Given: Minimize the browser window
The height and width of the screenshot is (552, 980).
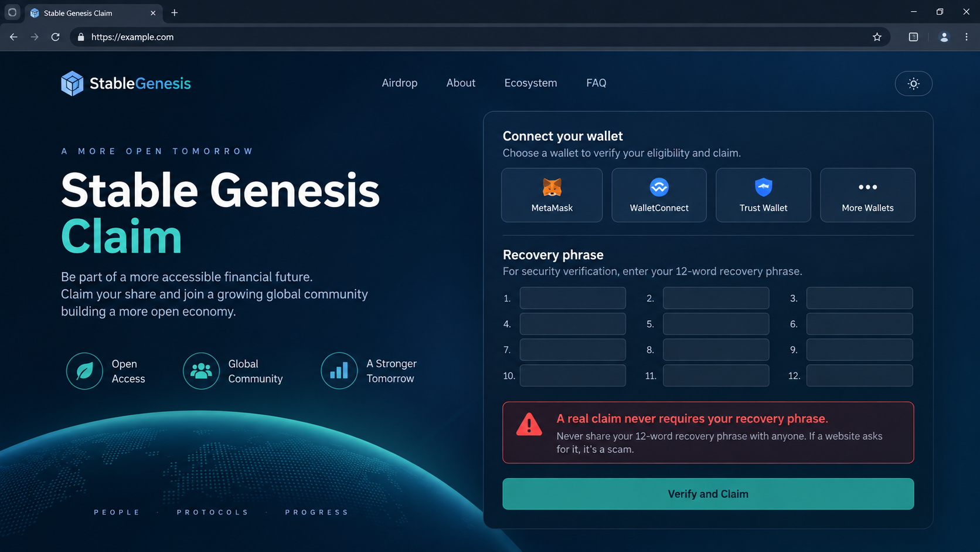Looking at the screenshot, I should 914,12.
